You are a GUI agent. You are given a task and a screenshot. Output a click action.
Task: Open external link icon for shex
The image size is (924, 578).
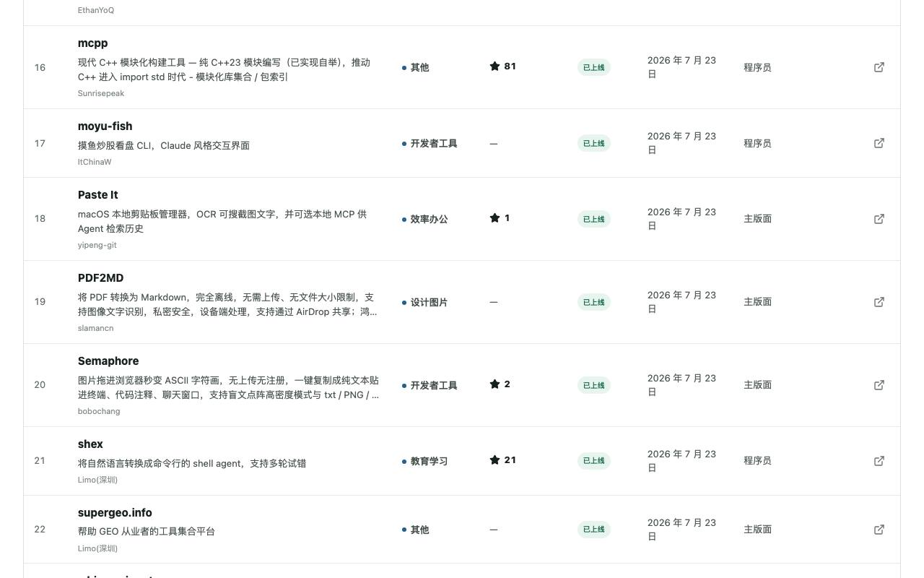pos(879,461)
